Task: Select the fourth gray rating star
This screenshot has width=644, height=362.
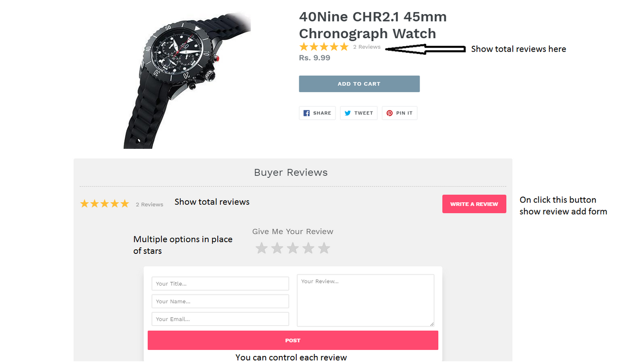Action: pos(308,248)
